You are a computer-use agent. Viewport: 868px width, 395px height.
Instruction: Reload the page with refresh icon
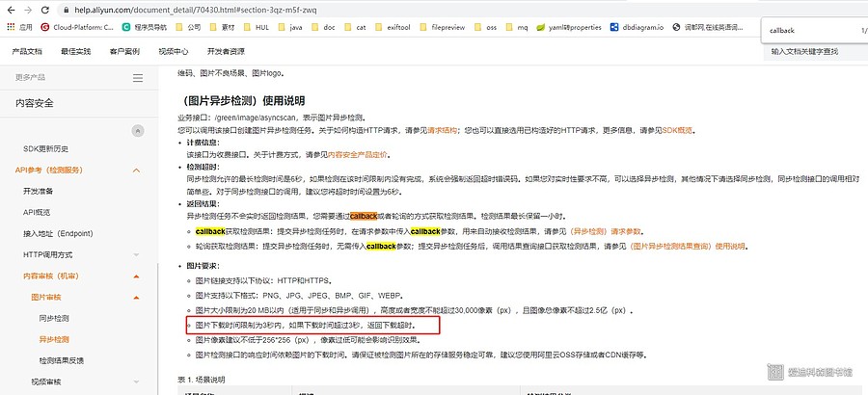click(44, 10)
